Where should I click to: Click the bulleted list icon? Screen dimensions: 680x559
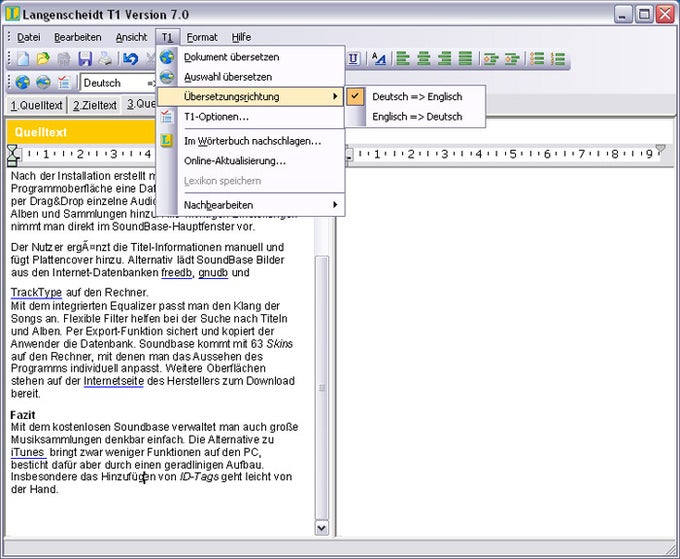(x=537, y=59)
